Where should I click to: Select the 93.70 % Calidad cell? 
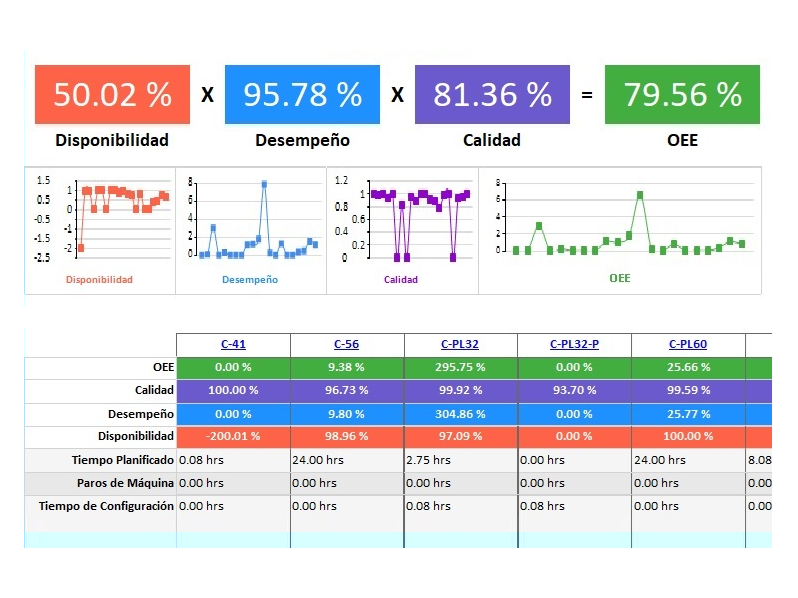tap(575, 391)
